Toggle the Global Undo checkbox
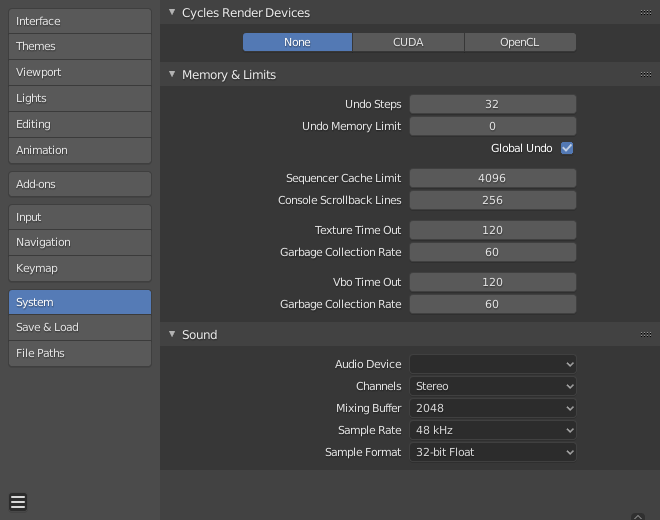This screenshot has width=660, height=520. click(567, 148)
